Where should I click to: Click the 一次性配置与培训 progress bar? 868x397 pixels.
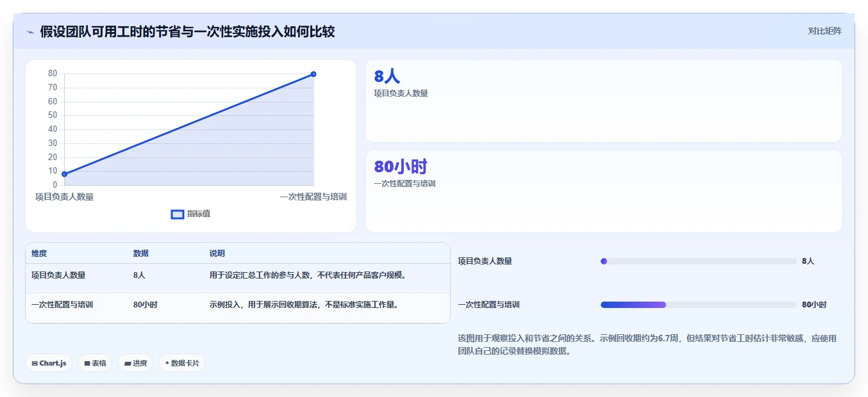pyautogui.click(x=698, y=305)
